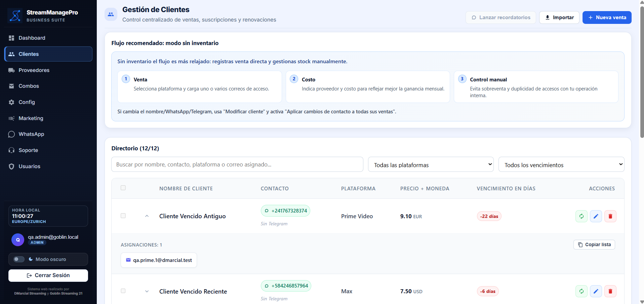Check the Cliente Vencido Reciente row checkbox
Viewport: 644px width, 304px height.
[123, 291]
